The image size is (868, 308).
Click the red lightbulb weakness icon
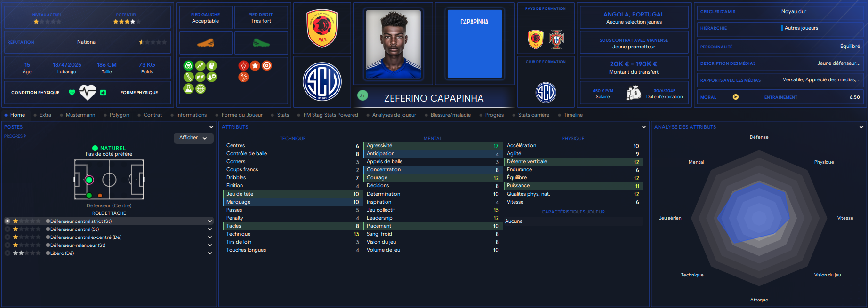pyautogui.click(x=243, y=66)
